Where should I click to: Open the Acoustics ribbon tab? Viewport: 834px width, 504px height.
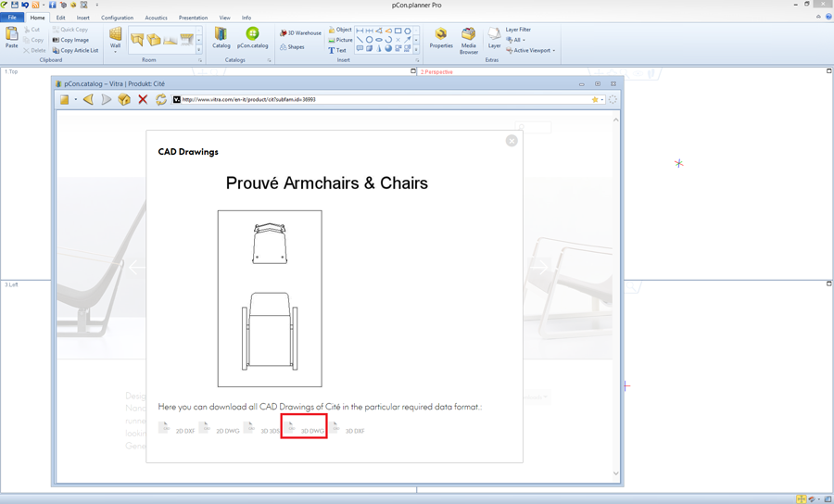pos(156,18)
